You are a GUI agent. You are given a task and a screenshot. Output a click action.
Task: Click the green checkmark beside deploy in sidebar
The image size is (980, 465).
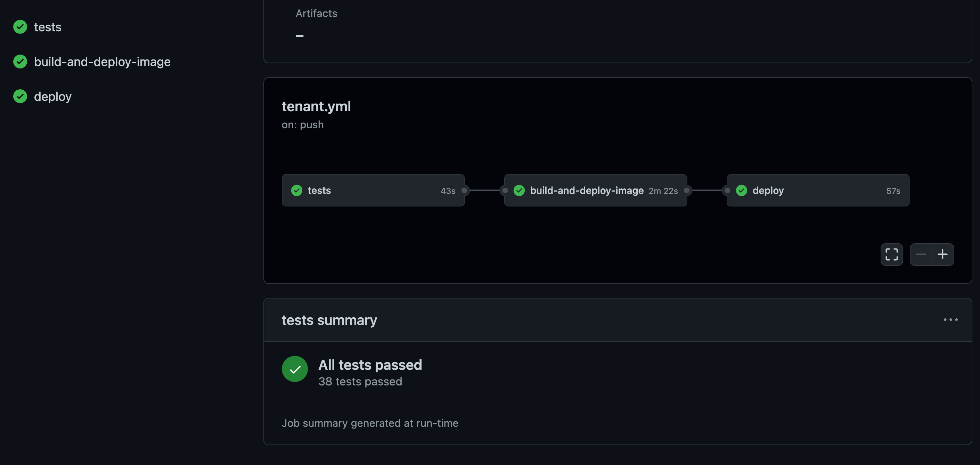click(20, 96)
